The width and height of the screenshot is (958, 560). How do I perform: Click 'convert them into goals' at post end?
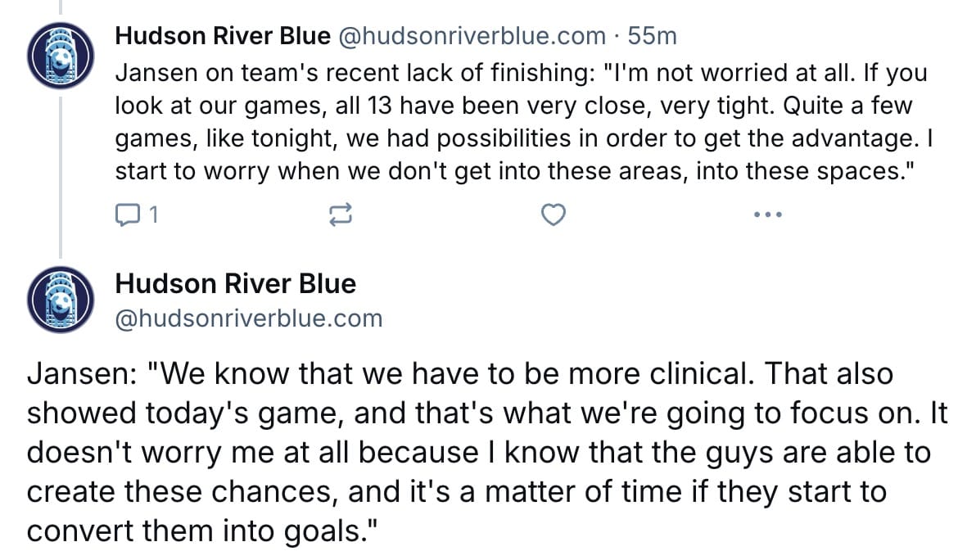point(203,531)
